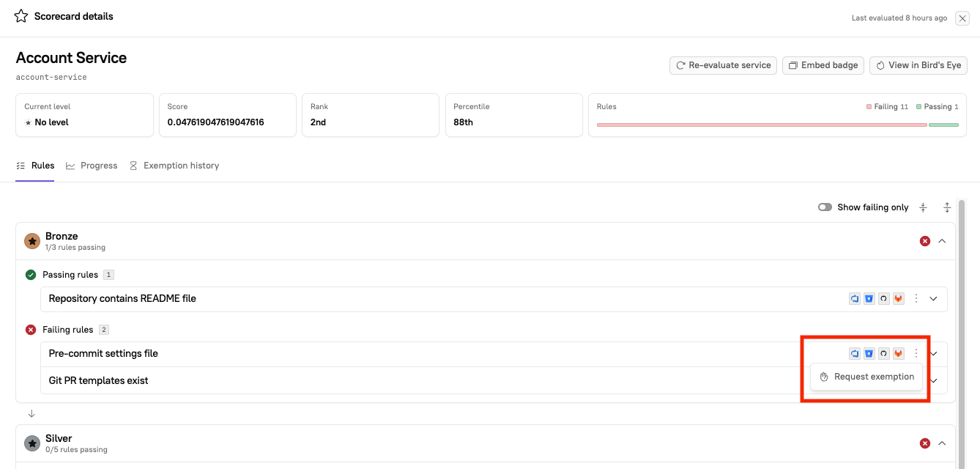Collapse the Silver level section
Image resolution: width=980 pixels, height=469 pixels.
pos(942,443)
